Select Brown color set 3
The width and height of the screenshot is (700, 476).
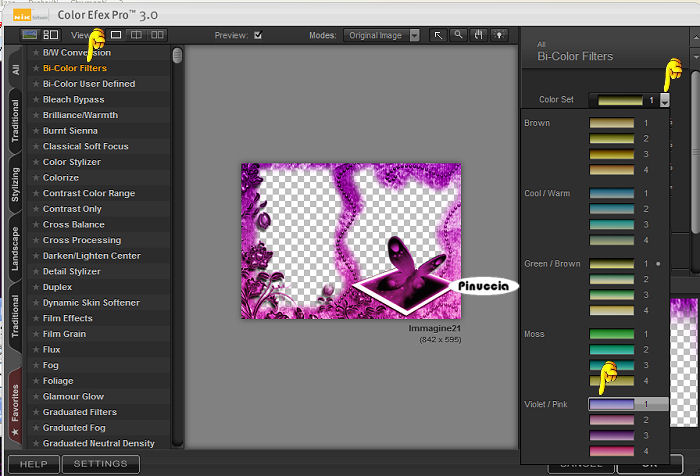point(612,154)
